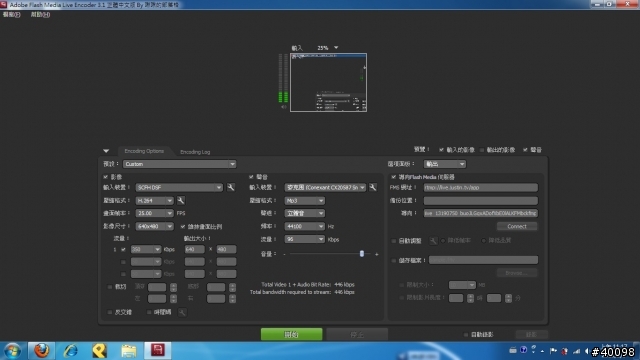Viewport: 640px width, 360px height.
Task: Open the 檔案 file menu
Action: point(11,14)
